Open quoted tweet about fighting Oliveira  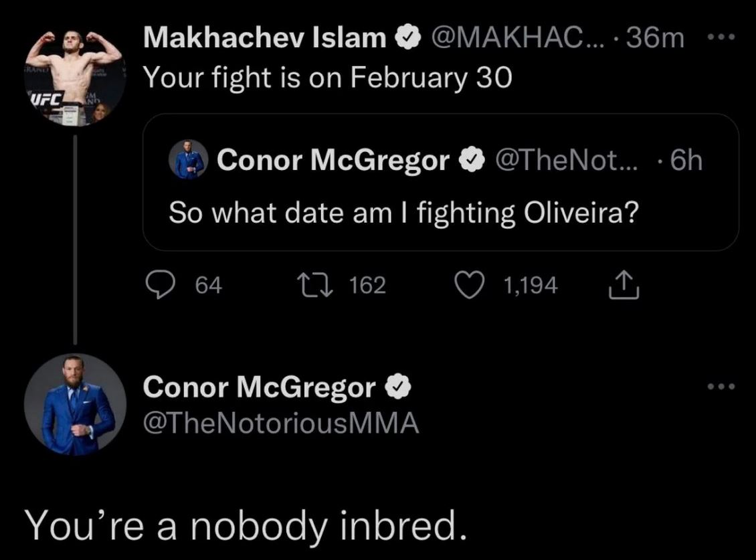[x=441, y=183]
